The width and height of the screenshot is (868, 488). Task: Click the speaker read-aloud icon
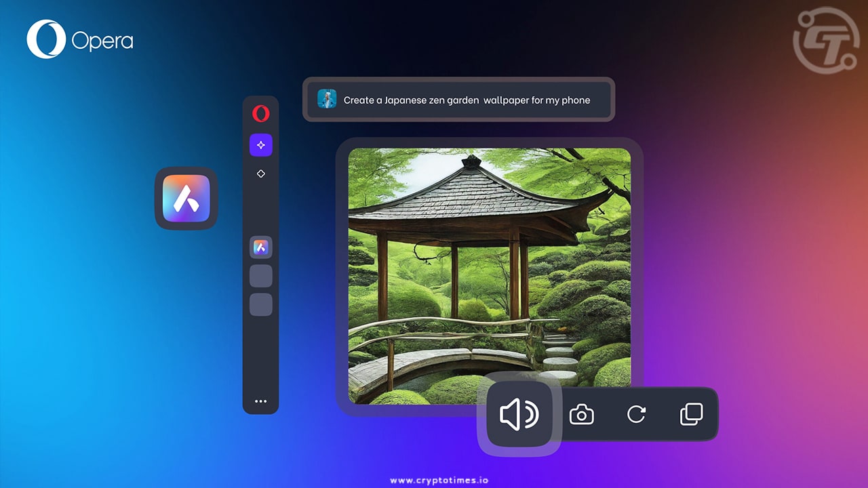click(x=519, y=414)
